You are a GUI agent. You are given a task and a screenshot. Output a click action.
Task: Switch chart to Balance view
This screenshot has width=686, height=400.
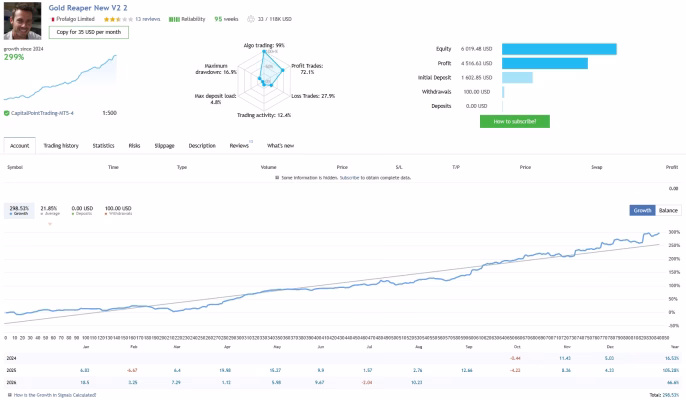668,211
